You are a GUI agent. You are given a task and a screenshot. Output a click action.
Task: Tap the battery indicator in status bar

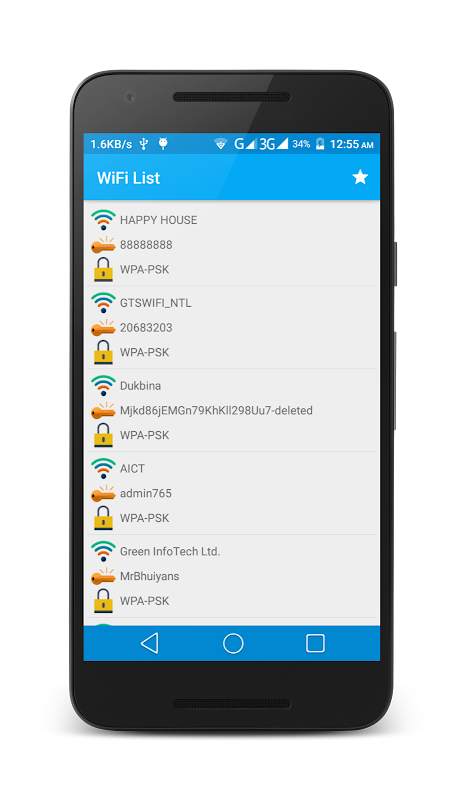click(x=320, y=144)
